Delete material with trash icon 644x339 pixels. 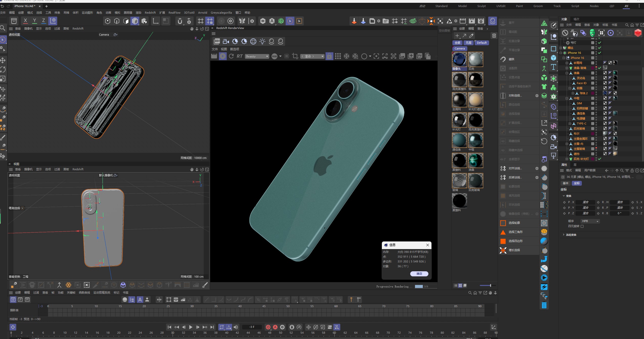[x=494, y=36]
